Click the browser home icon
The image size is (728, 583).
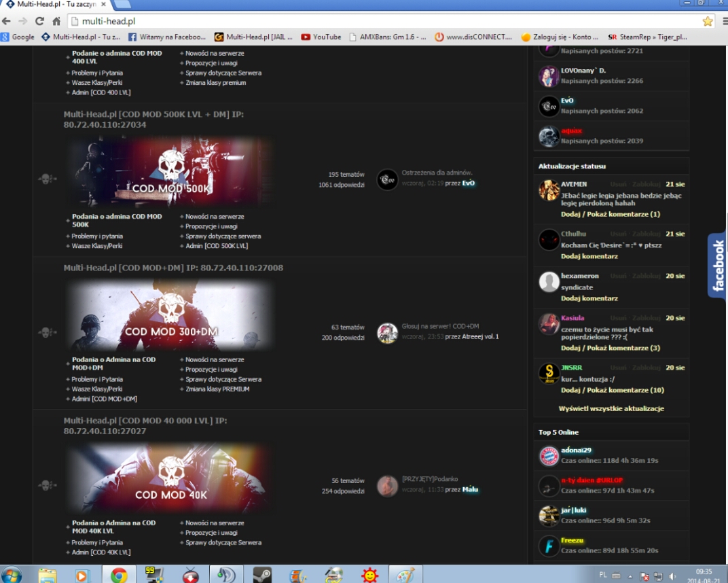[56, 21]
